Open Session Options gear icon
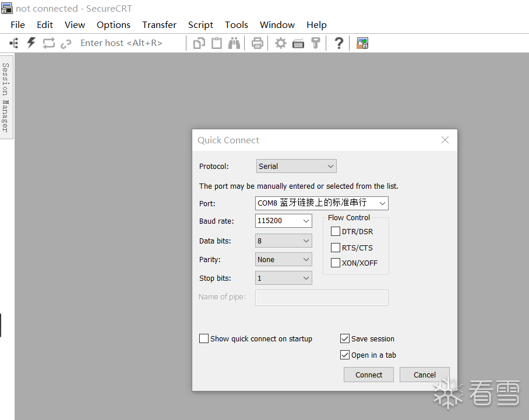529x420 pixels. (x=281, y=43)
